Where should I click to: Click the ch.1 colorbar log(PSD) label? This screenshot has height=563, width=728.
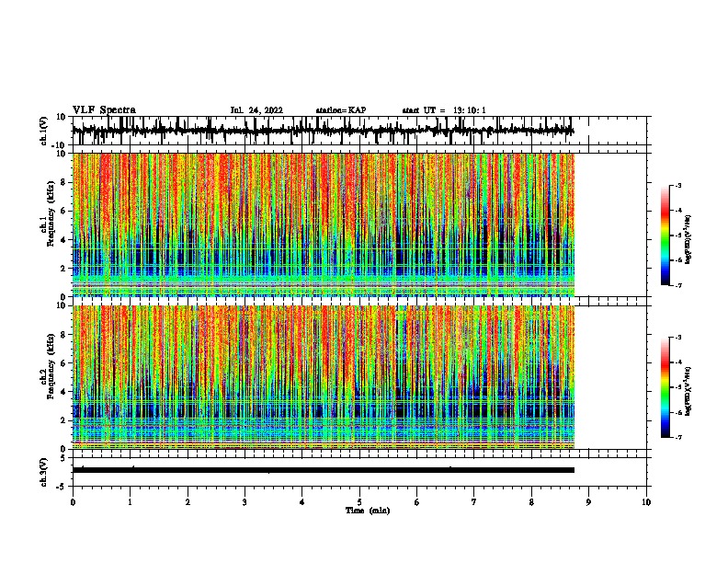tap(688, 240)
